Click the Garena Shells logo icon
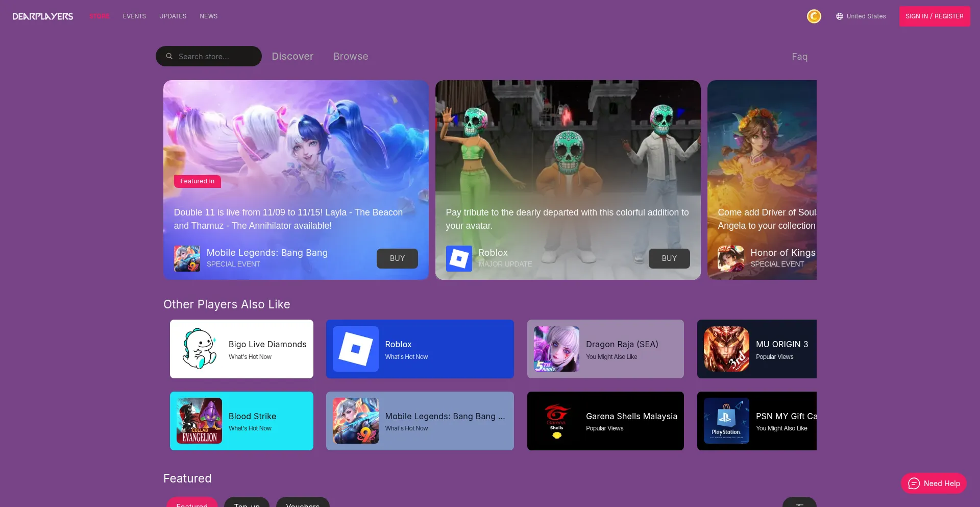Image resolution: width=980 pixels, height=507 pixels. click(556, 421)
